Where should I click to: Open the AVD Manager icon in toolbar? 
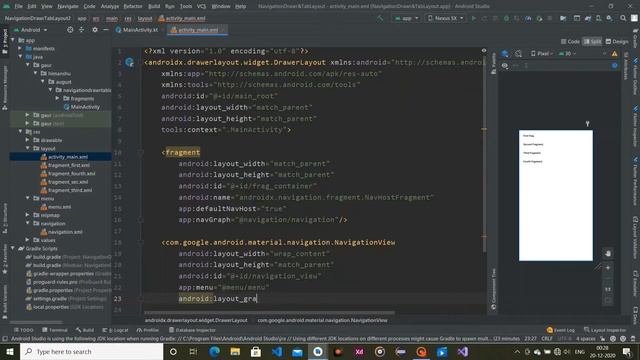[599, 18]
